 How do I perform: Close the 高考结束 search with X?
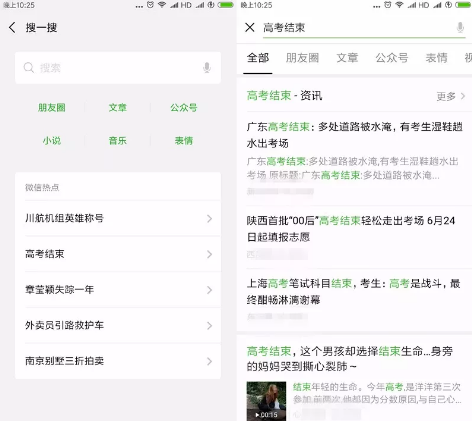click(250, 27)
